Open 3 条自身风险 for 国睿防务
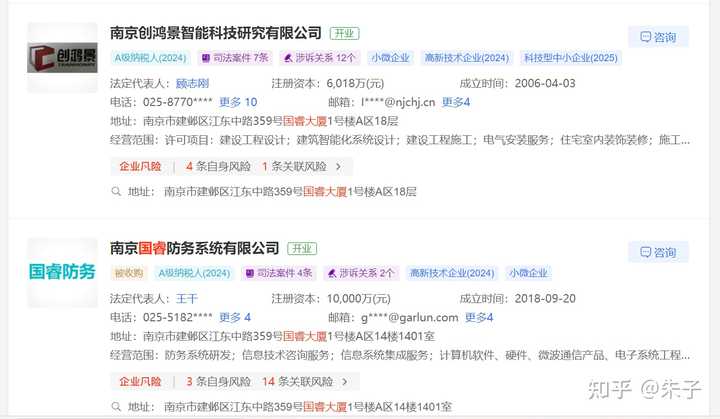720x419 pixels. (x=218, y=381)
